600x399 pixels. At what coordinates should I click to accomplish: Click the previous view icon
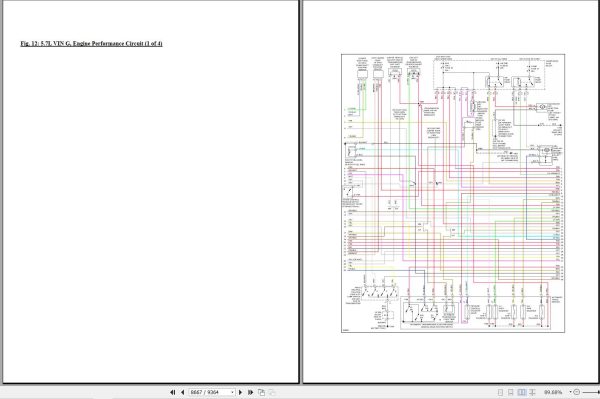click(x=261, y=392)
